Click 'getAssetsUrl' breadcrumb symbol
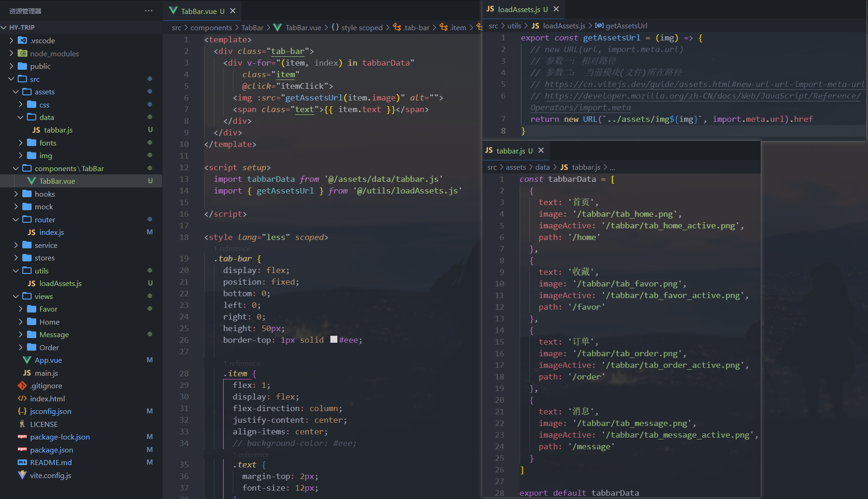The width and height of the screenshot is (868, 499). 626,26
